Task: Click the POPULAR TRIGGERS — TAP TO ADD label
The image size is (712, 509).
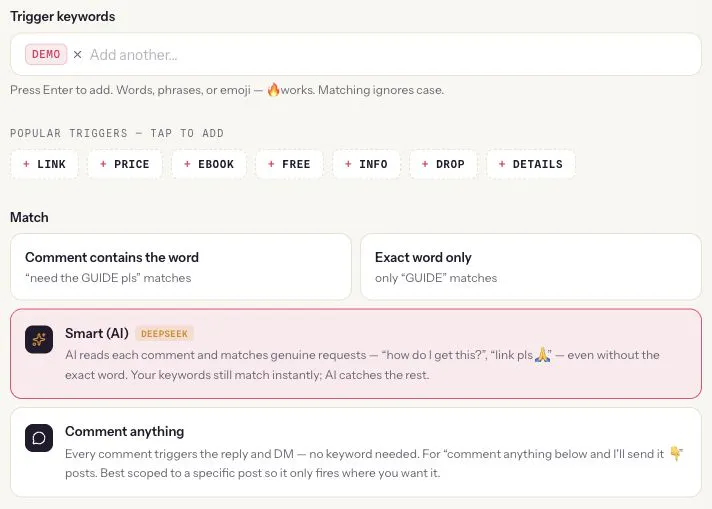Action: coord(117,133)
